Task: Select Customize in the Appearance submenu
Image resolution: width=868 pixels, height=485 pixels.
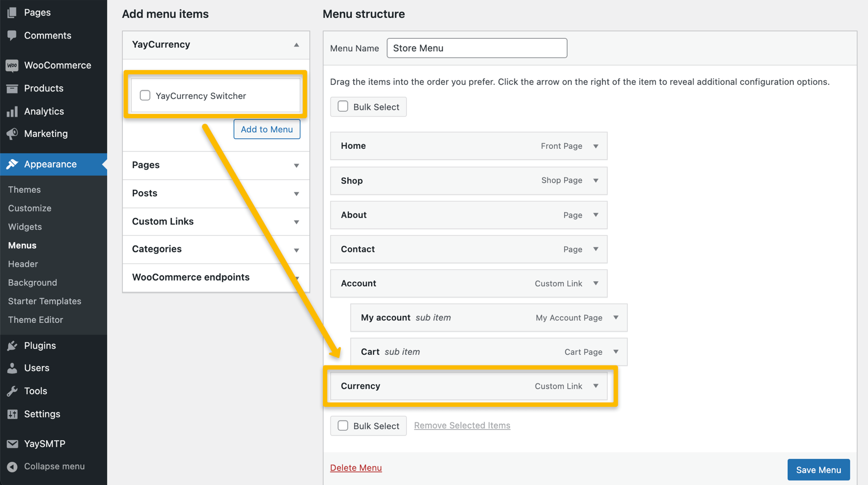Action: pos(29,208)
